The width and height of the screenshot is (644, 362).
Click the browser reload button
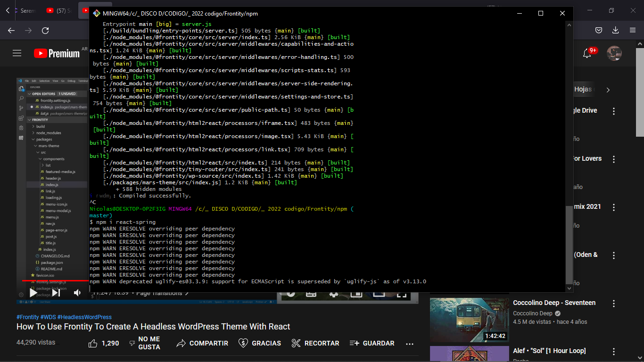click(x=45, y=31)
